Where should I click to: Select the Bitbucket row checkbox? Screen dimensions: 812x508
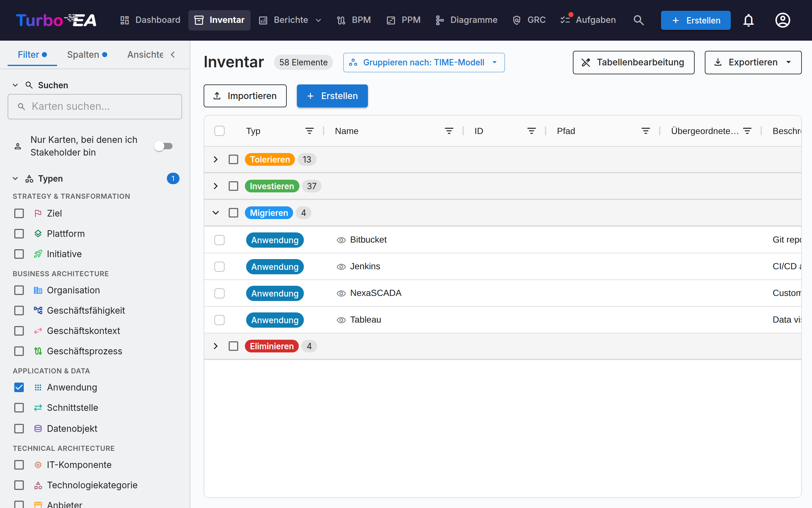[219, 240]
